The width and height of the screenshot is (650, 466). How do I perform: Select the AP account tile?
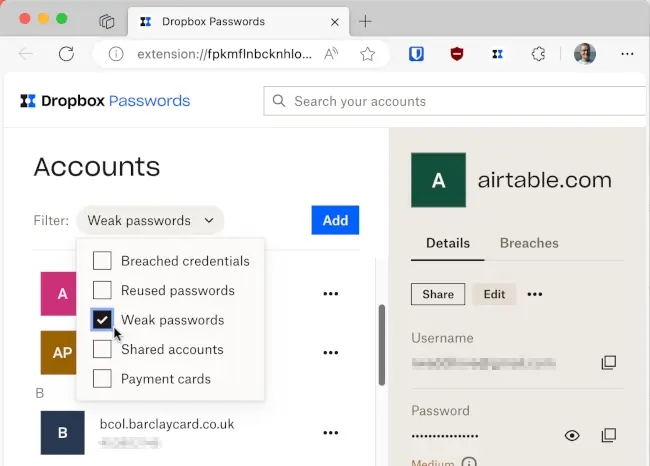58,352
